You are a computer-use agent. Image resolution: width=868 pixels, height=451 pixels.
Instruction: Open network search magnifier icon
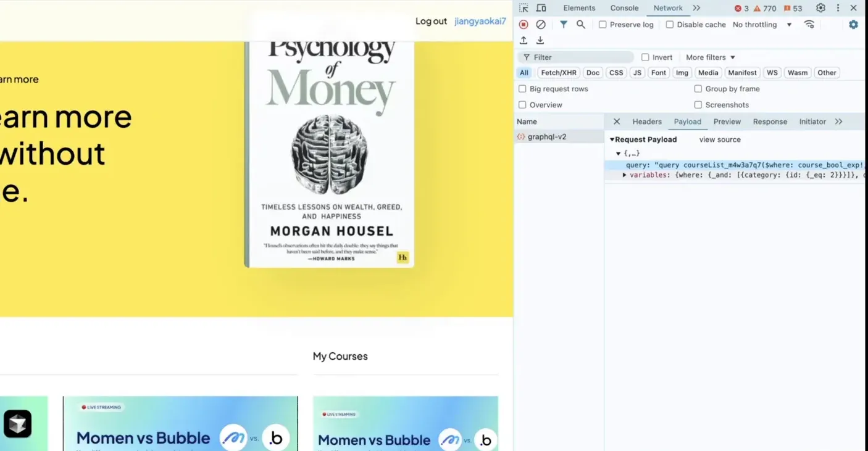point(581,25)
